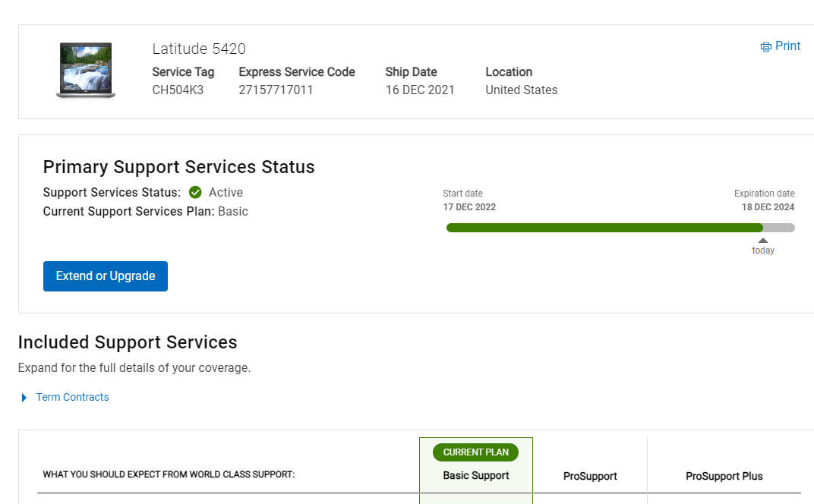
Task: Click the Service Tag value CH504K3
Action: (x=178, y=90)
